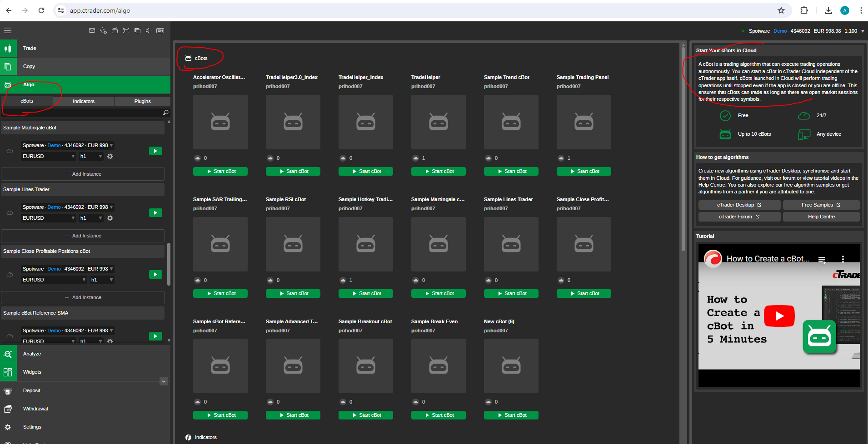This screenshot has height=444, width=868.
Task: Open EURUSD dropdown under Sample Close Profitable Positions
Action: click(x=54, y=280)
